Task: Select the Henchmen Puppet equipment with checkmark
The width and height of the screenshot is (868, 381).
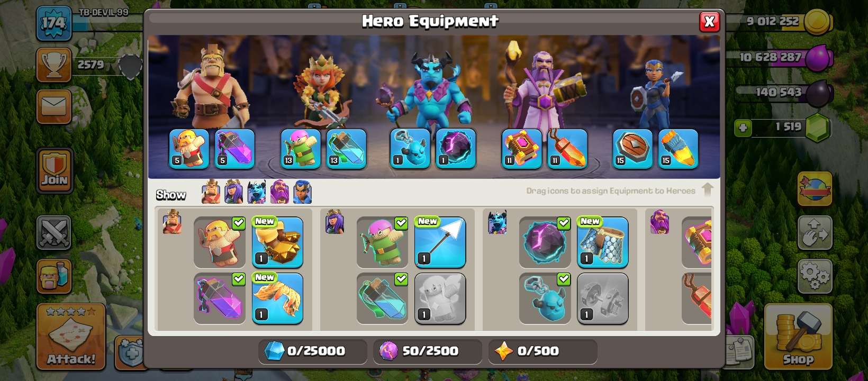Action: click(x=545, y=298)
